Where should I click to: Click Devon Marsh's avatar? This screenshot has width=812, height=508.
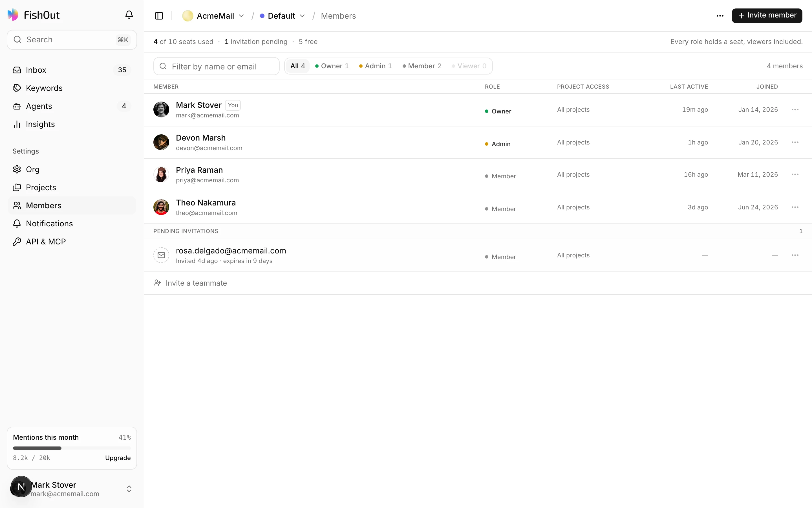(161, 142)
